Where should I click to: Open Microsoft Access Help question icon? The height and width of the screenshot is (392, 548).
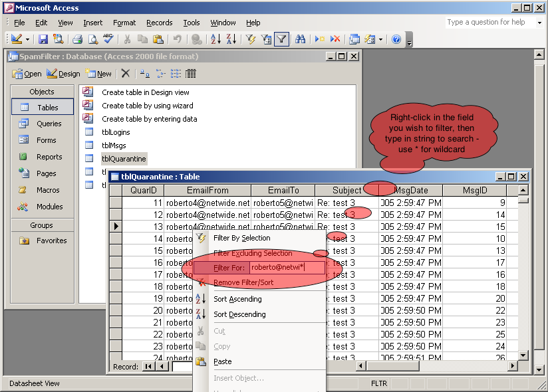pos(396,39)
